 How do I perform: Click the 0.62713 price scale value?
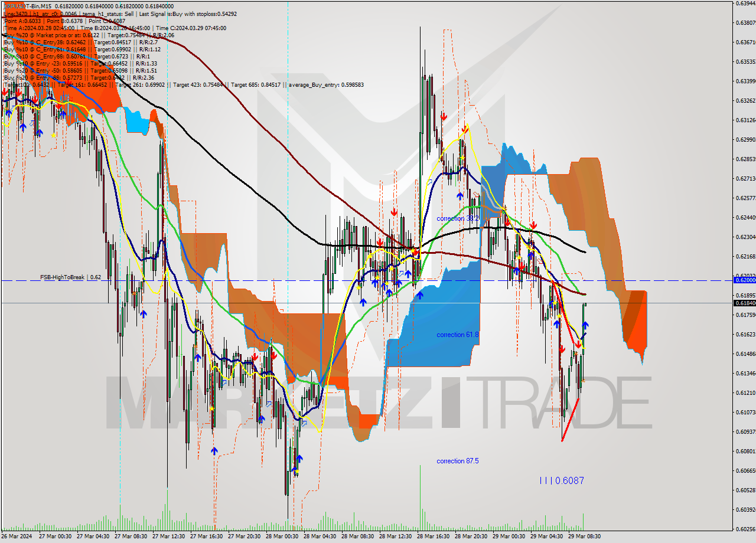pyautogui.click(x=745, y=178)
